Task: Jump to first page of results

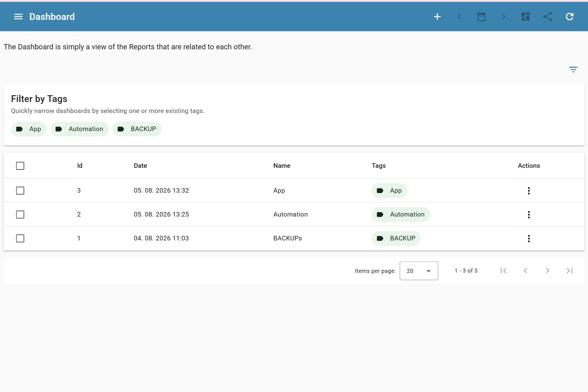Action: click(503, 271)
